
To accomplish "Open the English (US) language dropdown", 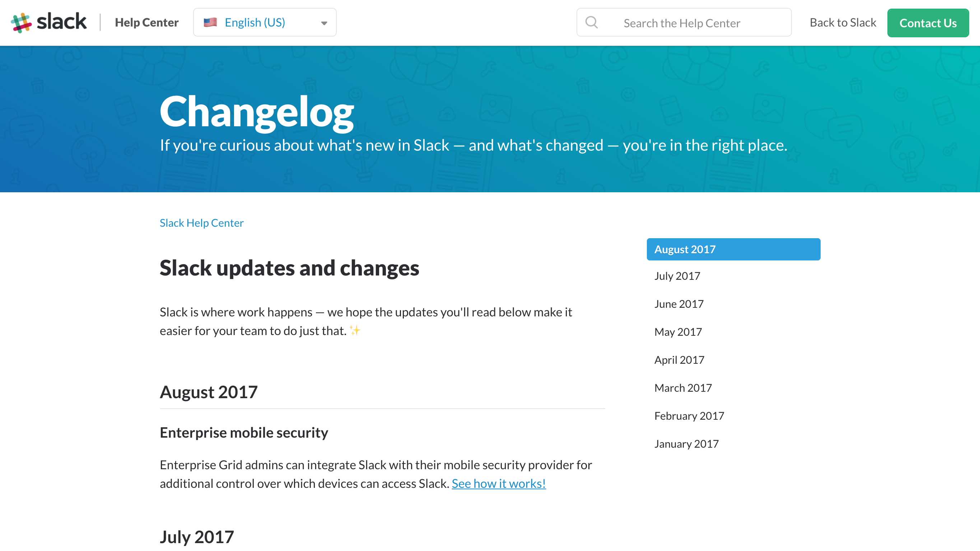I will tap(255, 22).
